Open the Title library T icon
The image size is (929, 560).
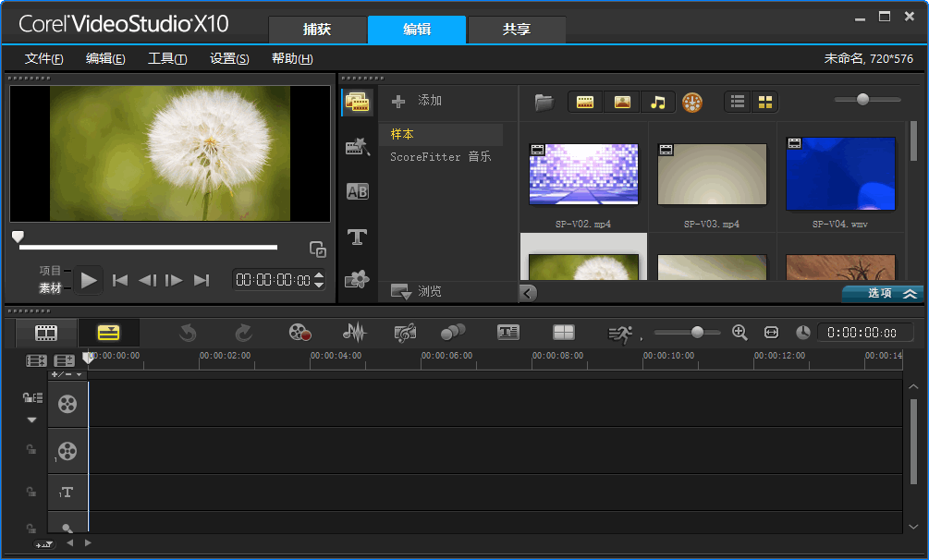(357, 237)
